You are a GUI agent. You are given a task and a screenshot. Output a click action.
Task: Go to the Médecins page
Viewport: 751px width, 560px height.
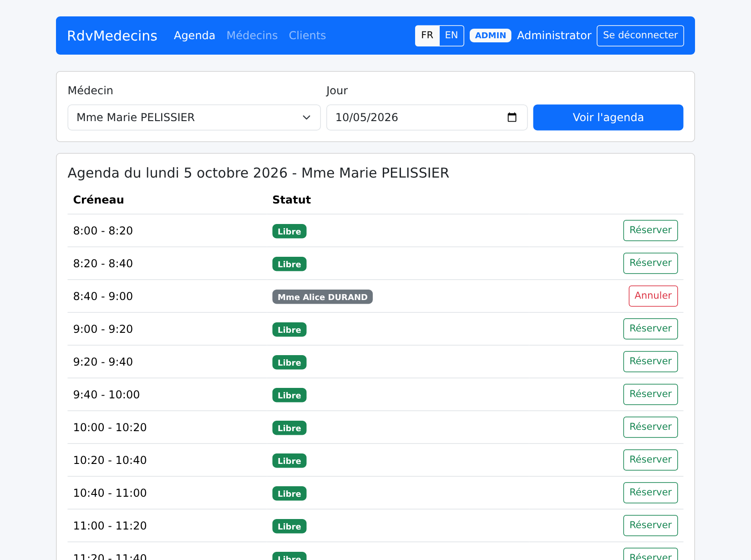point(252,36)
